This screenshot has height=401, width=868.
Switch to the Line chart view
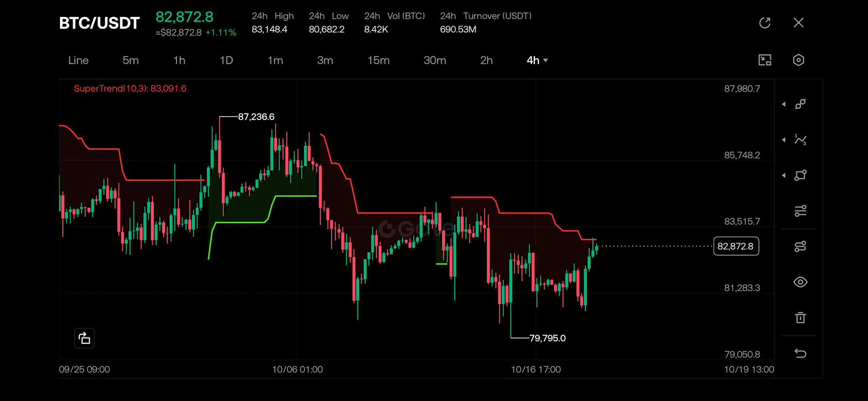pos(78,60)
